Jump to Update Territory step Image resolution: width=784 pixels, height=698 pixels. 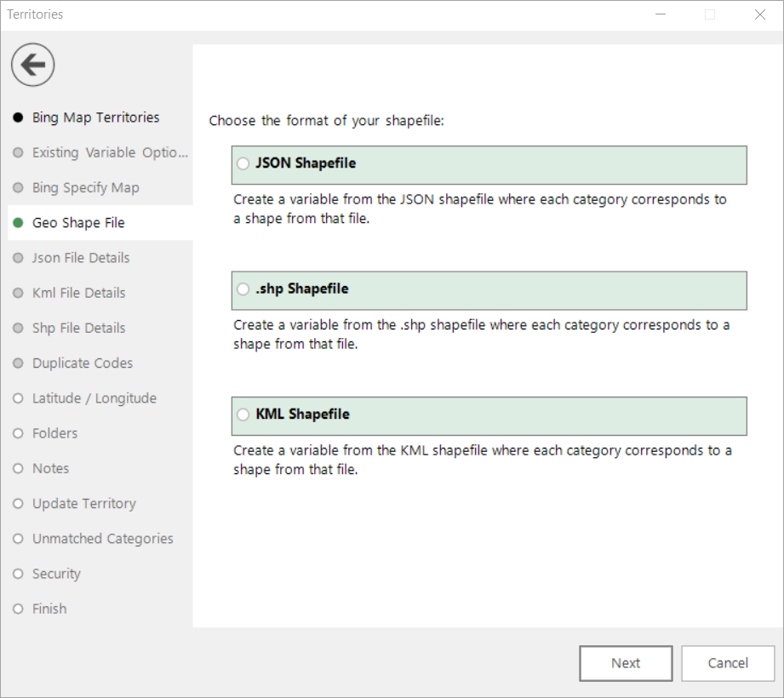click(x=83, y=504)
